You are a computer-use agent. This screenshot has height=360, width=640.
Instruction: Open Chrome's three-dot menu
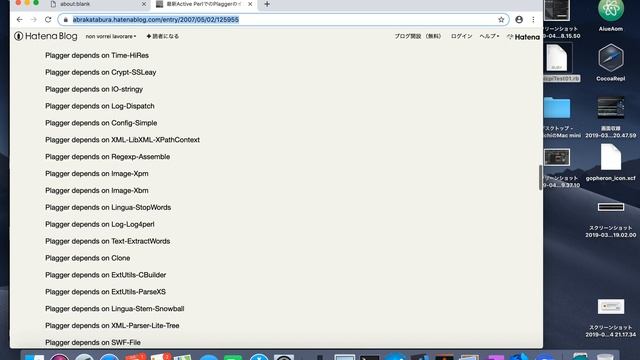[x=533, y=20]
